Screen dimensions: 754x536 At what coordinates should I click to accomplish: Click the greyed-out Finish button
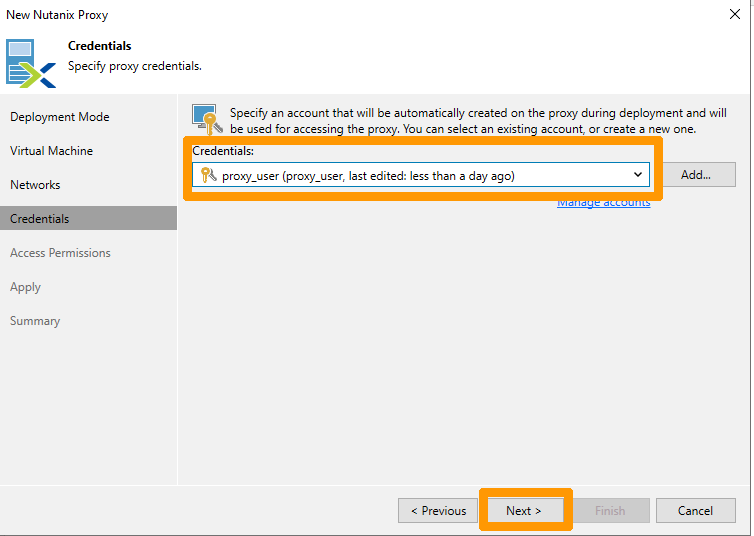click(x=610, y=511)
